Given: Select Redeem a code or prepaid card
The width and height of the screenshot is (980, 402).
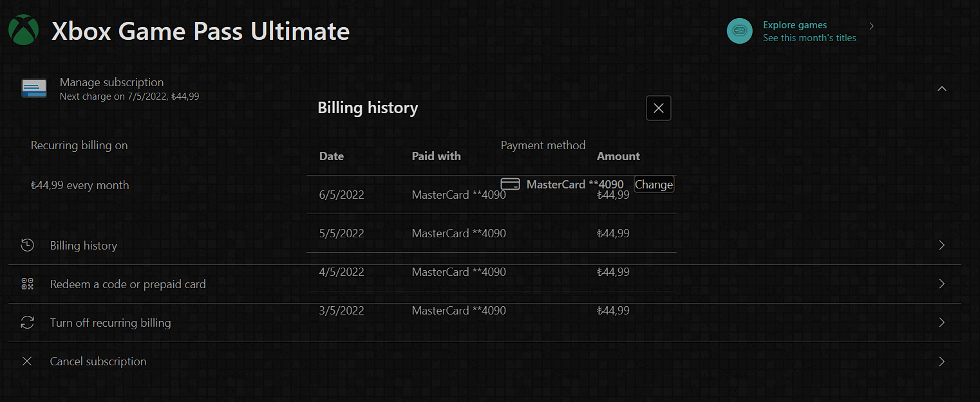Looking at the screenshot, I should coord(127,284).
